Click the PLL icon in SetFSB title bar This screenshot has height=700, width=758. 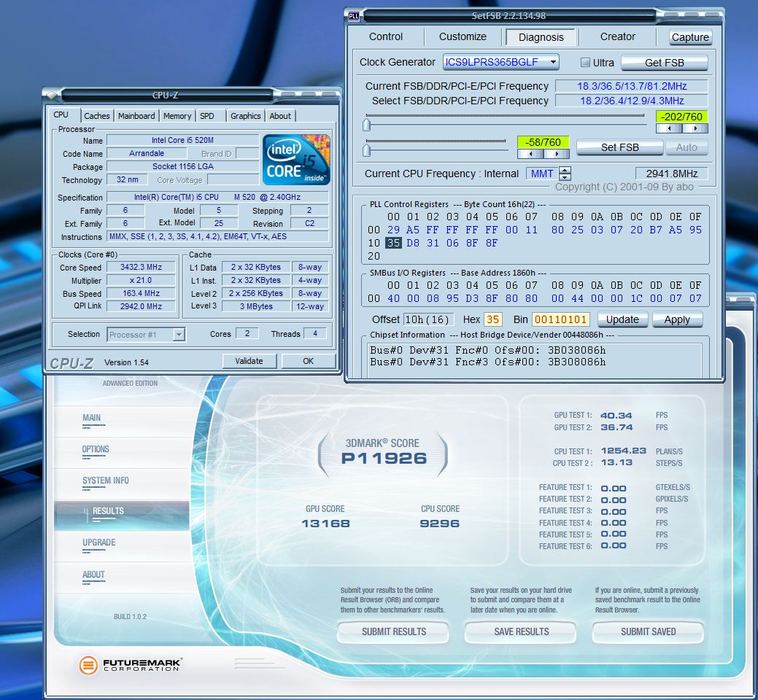pos(353,16)
